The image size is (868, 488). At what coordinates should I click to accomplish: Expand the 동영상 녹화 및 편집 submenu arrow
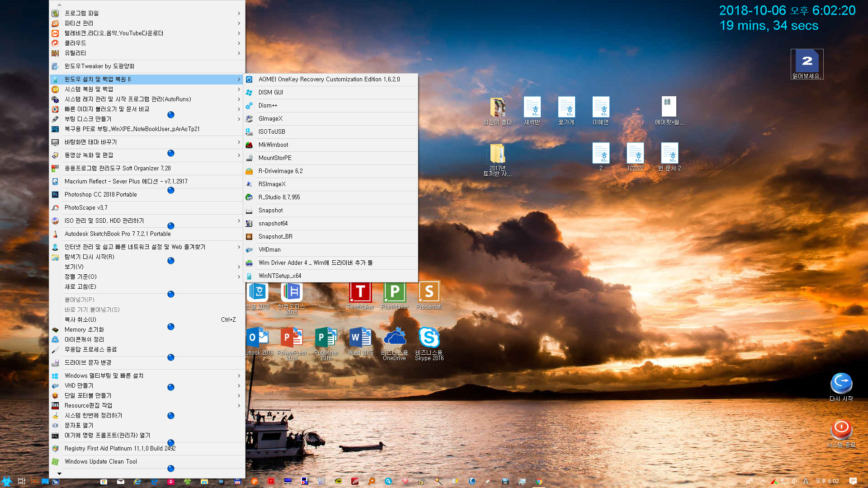[x=239, y=155]
